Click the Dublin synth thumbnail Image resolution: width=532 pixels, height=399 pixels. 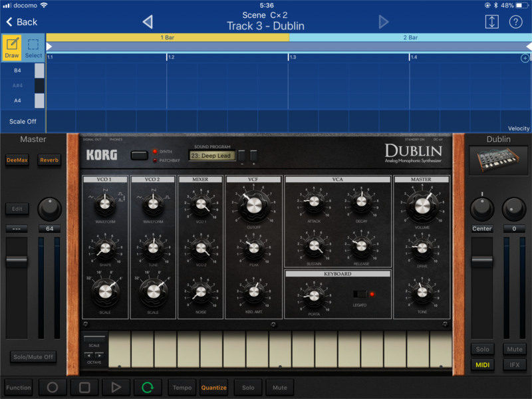click(498, 160)
